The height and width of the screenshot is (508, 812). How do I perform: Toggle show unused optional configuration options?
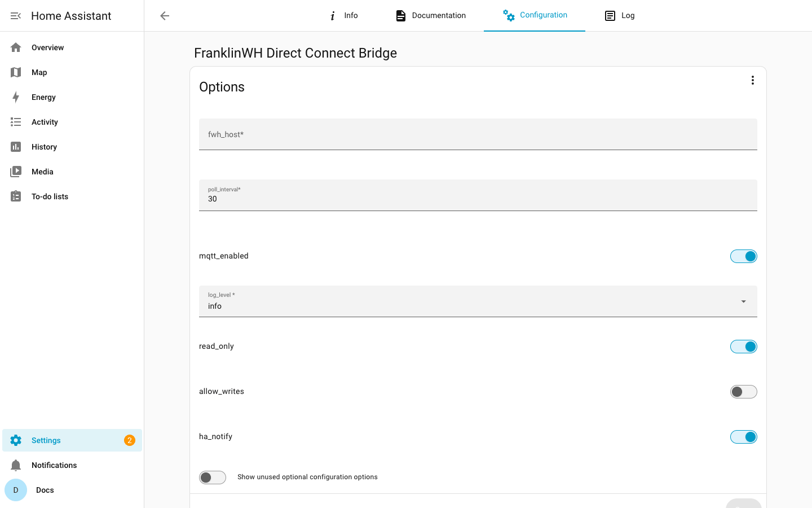(213, 478)
